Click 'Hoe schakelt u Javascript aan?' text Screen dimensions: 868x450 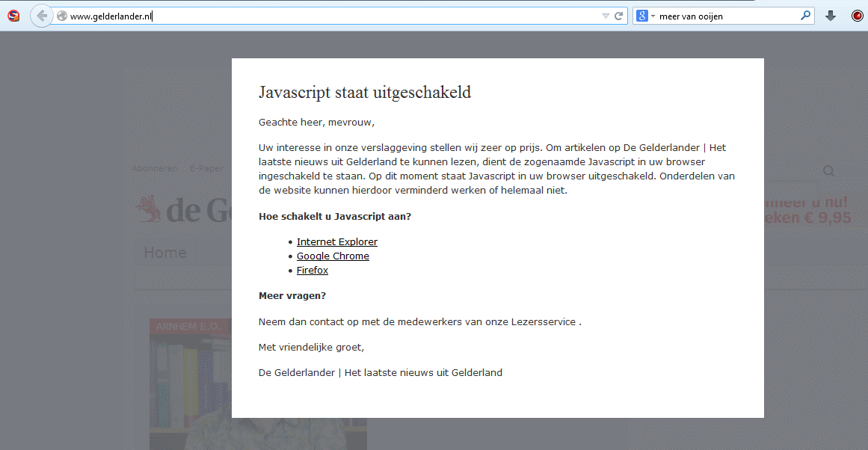335,217
